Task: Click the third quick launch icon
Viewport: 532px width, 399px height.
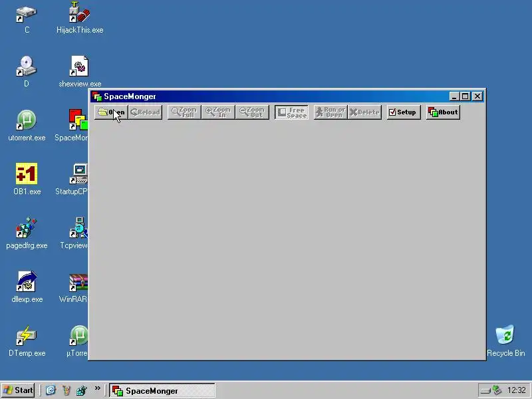Action: tap(81, 390)
